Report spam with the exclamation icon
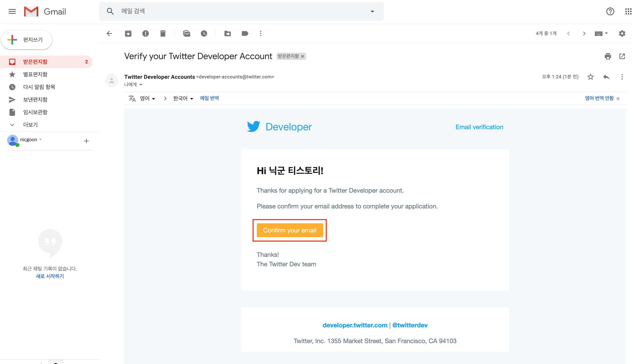632x364 pixels. [145, 33]
